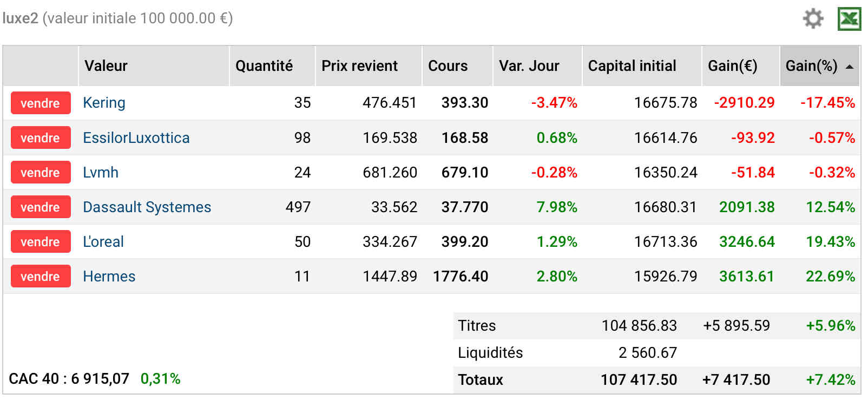The width and height of the screenshot is (868, 400).
Task: Select CAC 40 variation 0,31%
Action: tap(160, 378)
